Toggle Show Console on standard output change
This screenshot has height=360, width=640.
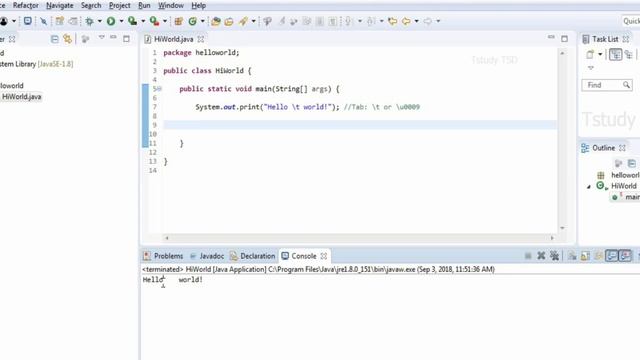[x=611, y=256]
